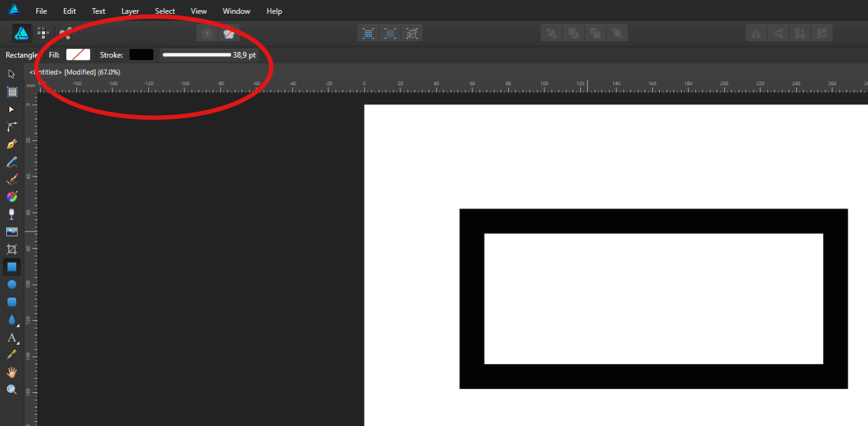Expand the Rounded Rectangle tool flyout
The height and width of the screenshot is (426, 868).
coord(11,302)
